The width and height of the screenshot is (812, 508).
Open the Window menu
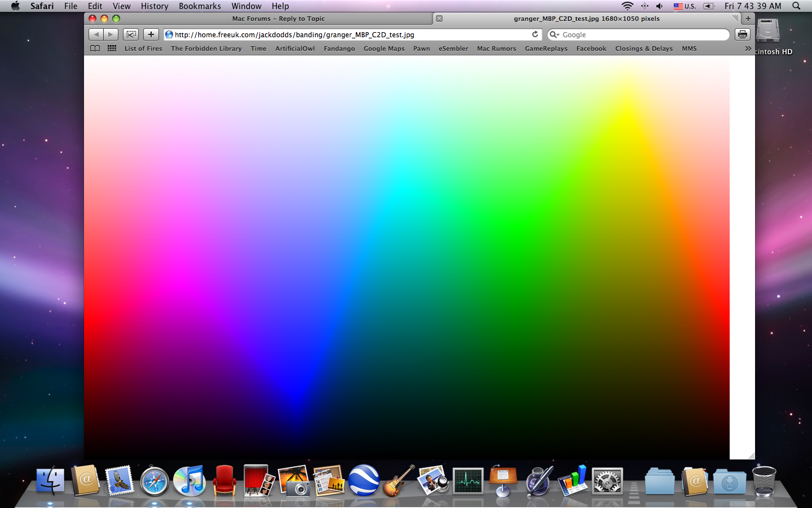tap(246, 6)
